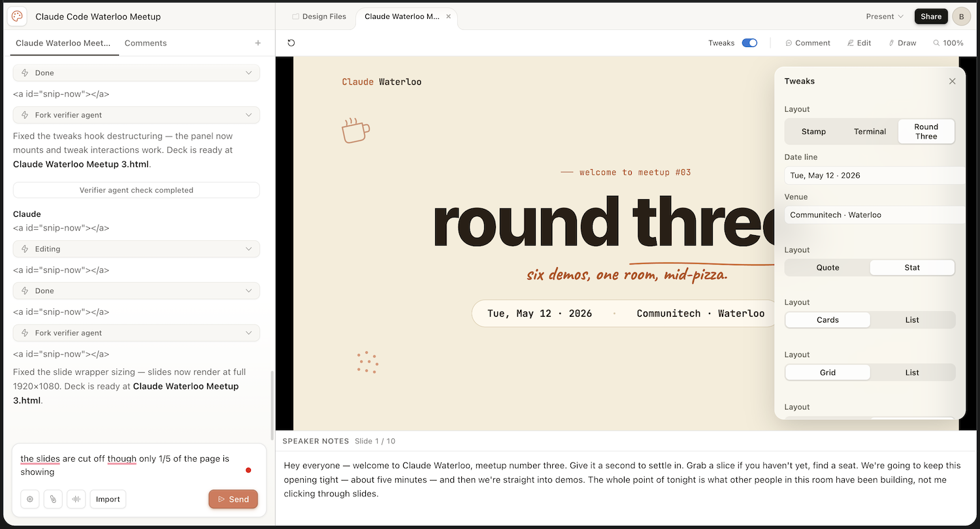The width and height of the screenshot is (980, 529).
Task: Select Grid layout option
Action: point(828,372)
